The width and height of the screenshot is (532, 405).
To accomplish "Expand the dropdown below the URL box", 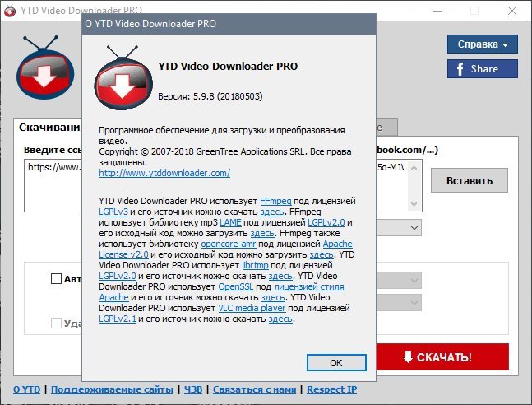I will point(414,228).
